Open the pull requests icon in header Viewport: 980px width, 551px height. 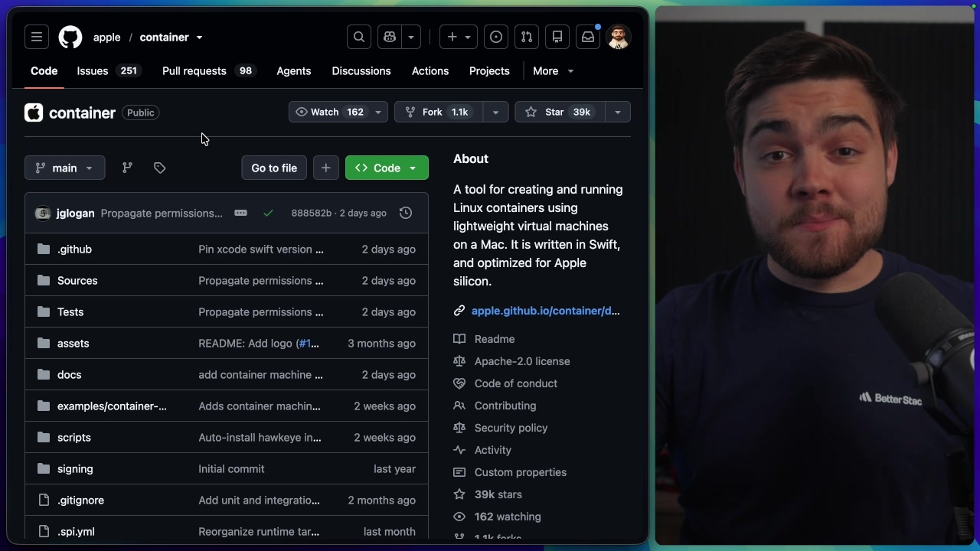pos(527,37)
